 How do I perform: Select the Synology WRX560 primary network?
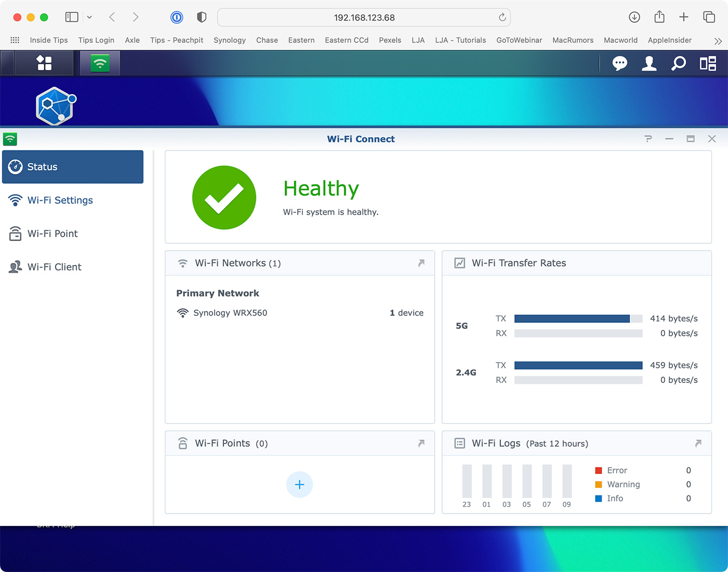coord(230,313)
